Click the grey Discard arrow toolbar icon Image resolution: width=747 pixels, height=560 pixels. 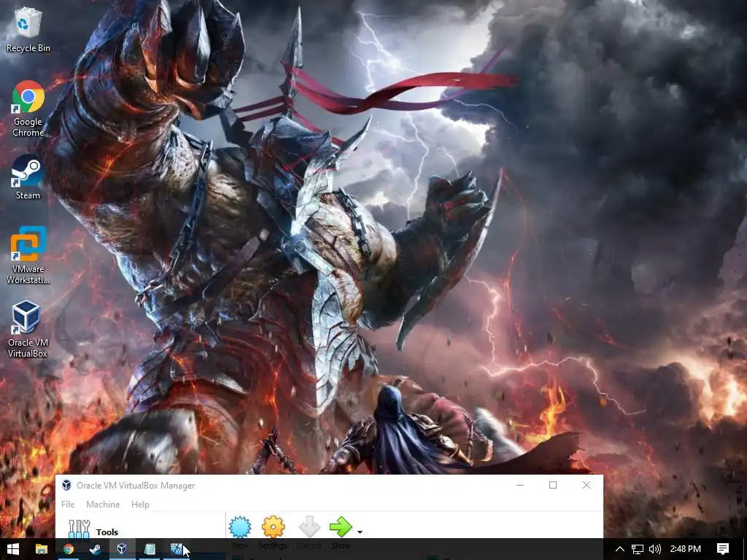pos(309,527)
